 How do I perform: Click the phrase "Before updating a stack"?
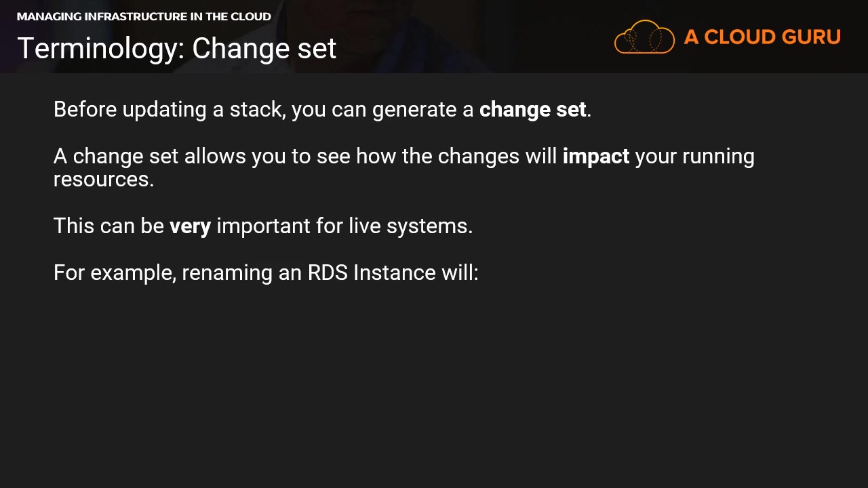[x=168, y=110]
